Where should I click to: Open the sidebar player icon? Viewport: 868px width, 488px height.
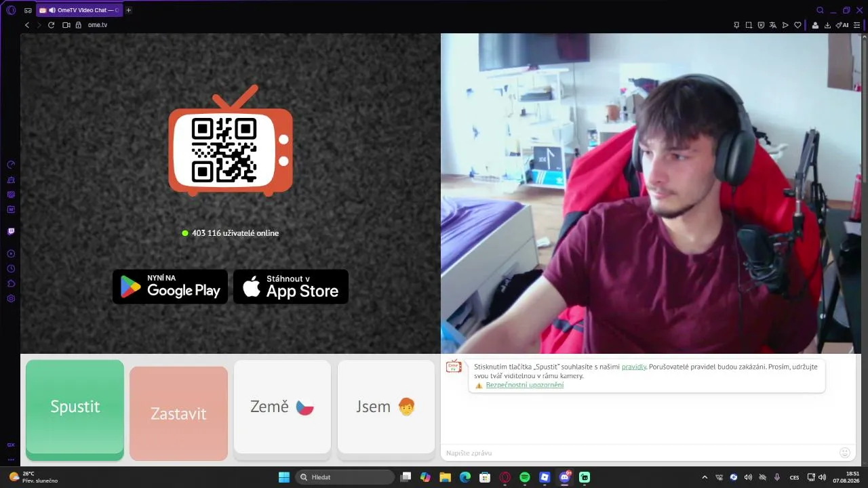pos(11,253)
